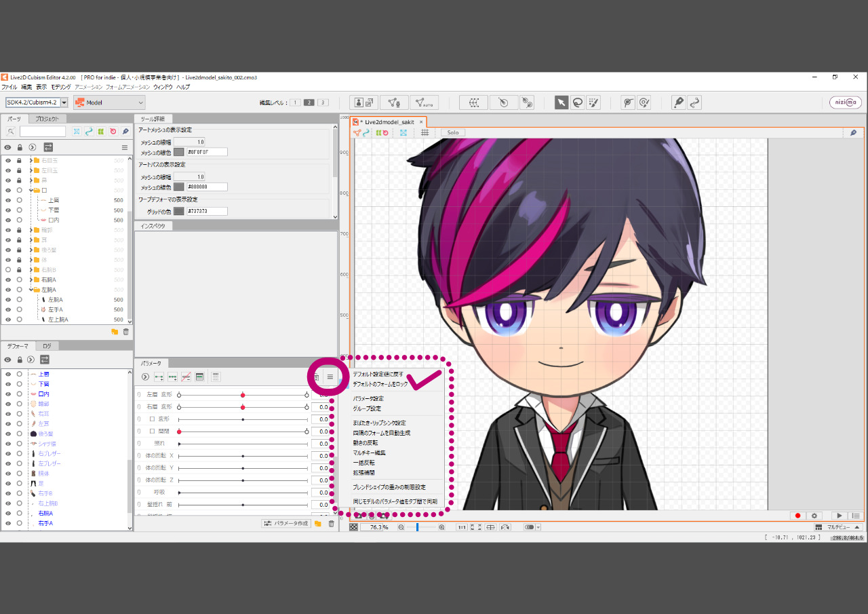Click the canvas zoom slider
This screenshot has height=614, width=868.
point(421,527)
